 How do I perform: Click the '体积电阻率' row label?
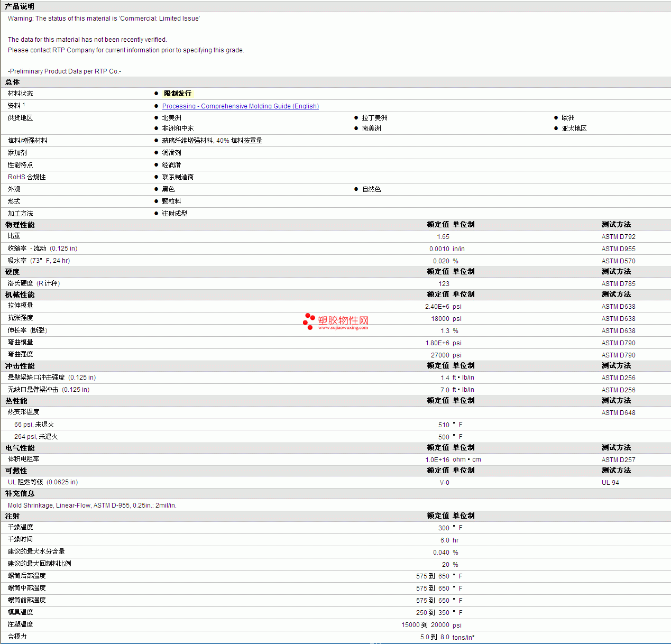pos(23,459)
